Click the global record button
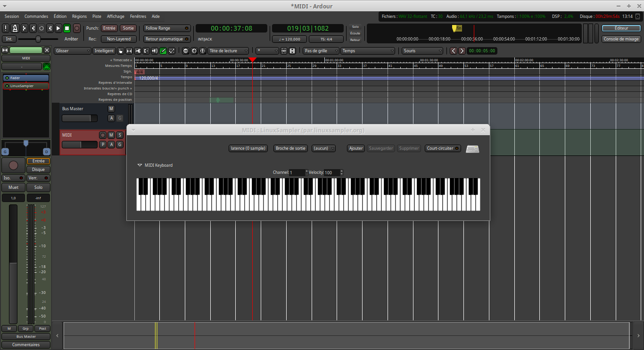This screenshot has width=644, height=350. click(76, 28)
